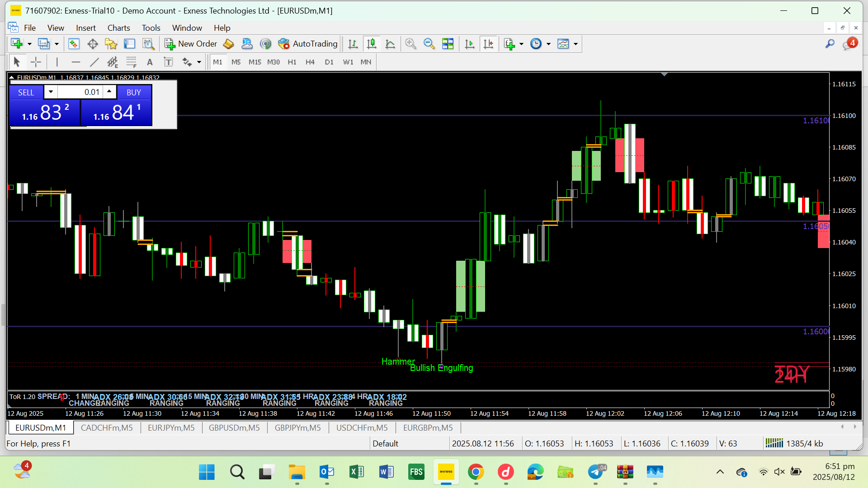868x488 pixels.
Task: Open Google Chrome from taskbar
Action: coord(476,472)
